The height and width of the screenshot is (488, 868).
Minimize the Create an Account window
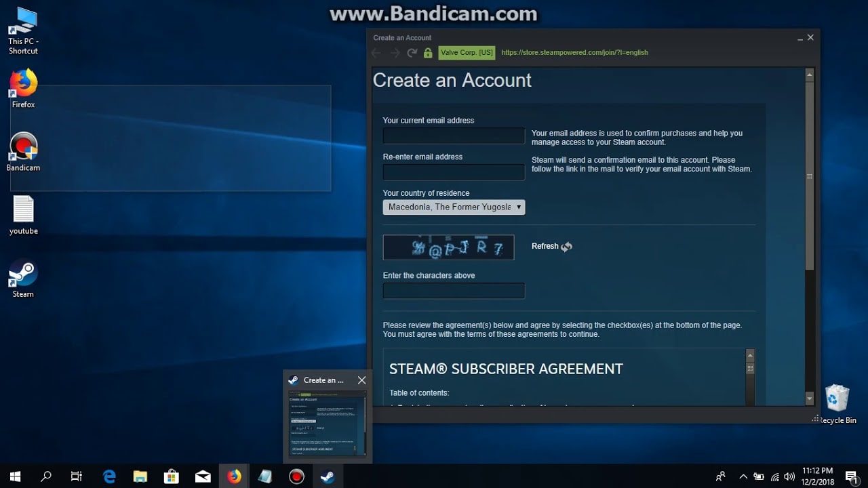(800, 39)
